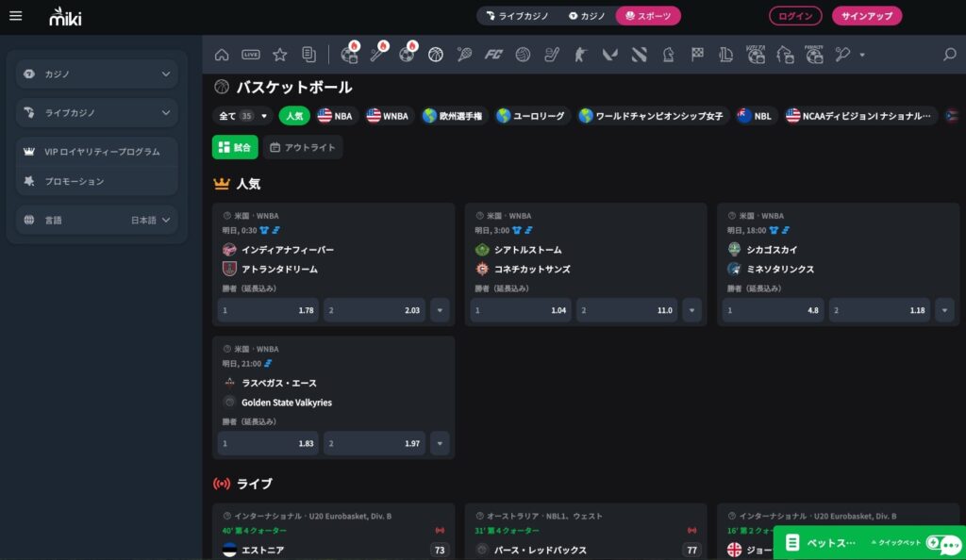The width and height of the screenshot is (966, 560).
Task: Open the Valorant esports icon
Action: [x=610, y=55]
